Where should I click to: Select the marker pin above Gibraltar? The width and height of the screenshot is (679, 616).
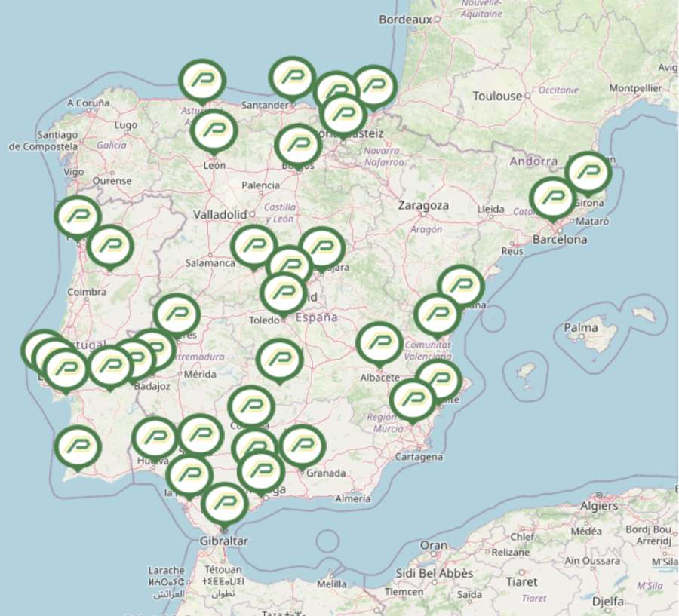pyautogui.click(x=224, y=501)
